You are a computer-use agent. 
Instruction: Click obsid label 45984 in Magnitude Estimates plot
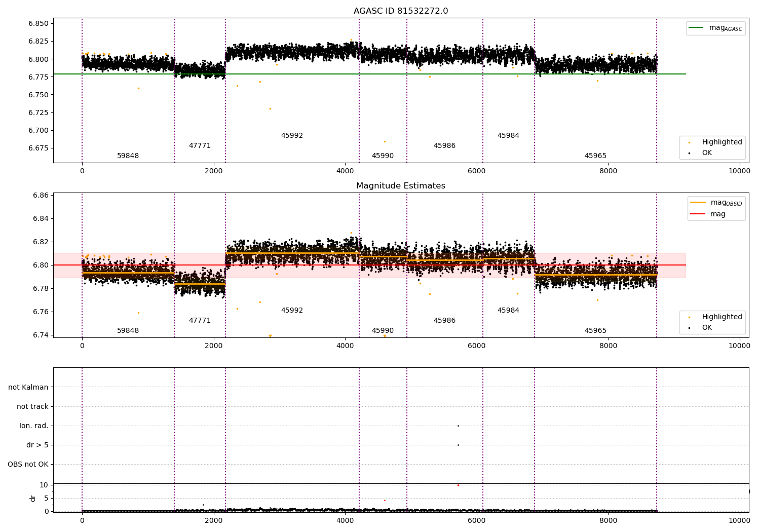[508, 311]
